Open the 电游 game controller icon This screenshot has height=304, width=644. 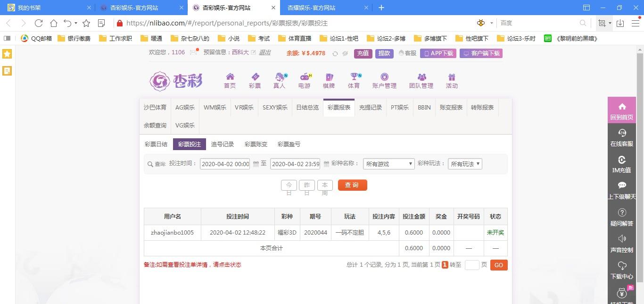305,77
